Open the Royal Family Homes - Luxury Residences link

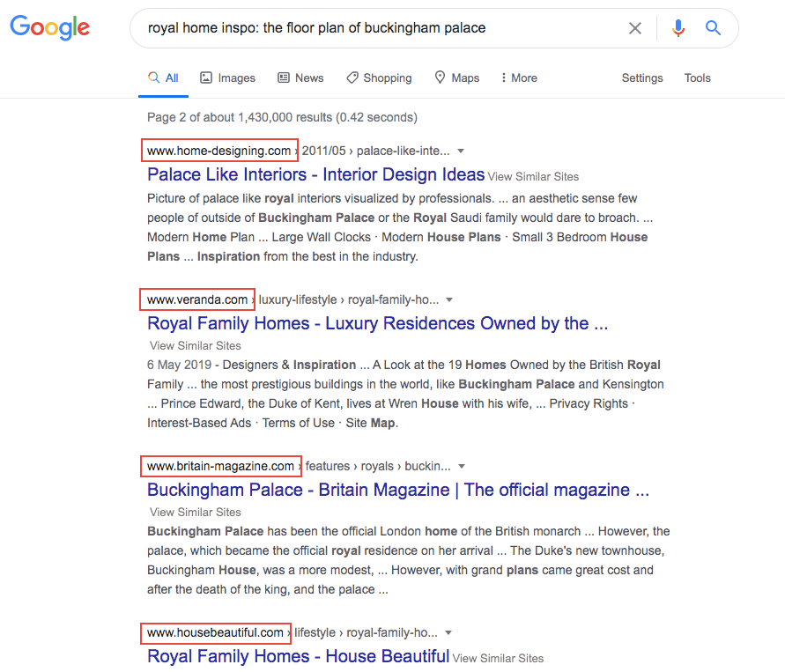[377, 323]
